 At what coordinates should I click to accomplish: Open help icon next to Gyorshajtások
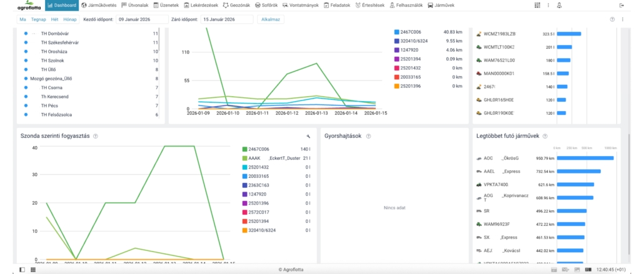[x=369, y=136]
